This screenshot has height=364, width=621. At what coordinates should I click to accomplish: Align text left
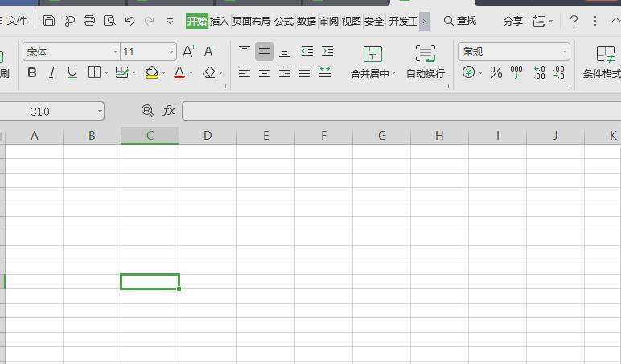(245, 72)
